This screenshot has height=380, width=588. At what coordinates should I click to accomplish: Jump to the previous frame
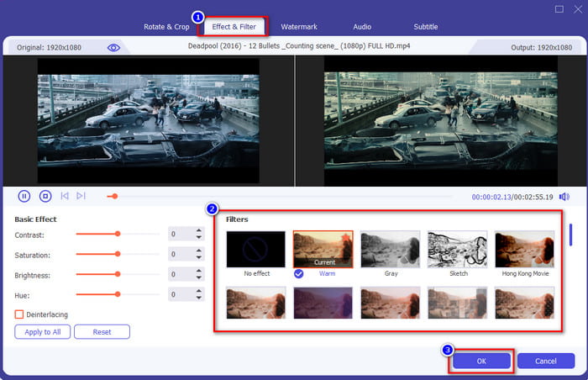coord(65,196)
